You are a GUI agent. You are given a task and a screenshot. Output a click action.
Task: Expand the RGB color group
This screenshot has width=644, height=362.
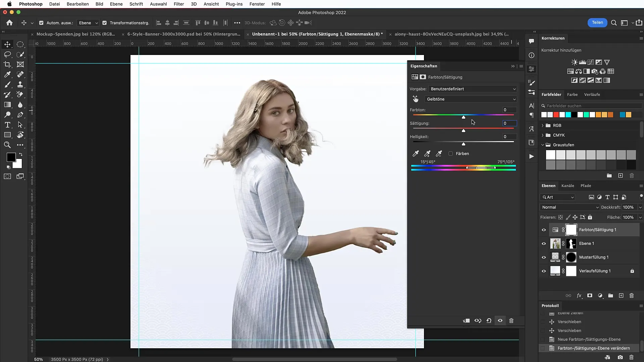tap(543, 125)
